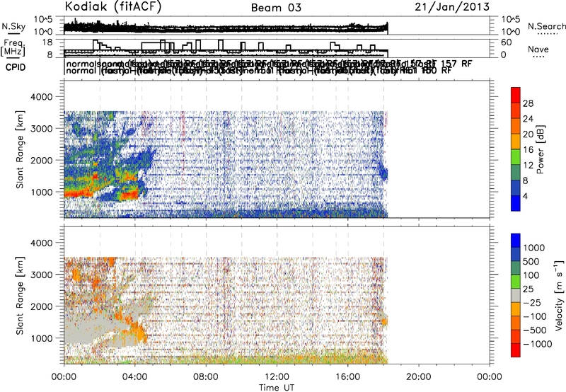566x392 pixels.
Task: Click the '18' frequency axis label
Action: 47,42
